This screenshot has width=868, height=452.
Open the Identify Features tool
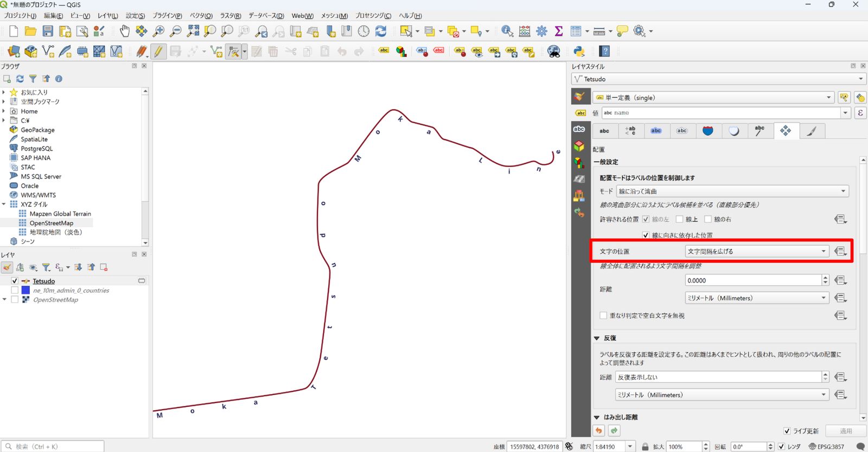pyautogui.click(x=507, y=31)
